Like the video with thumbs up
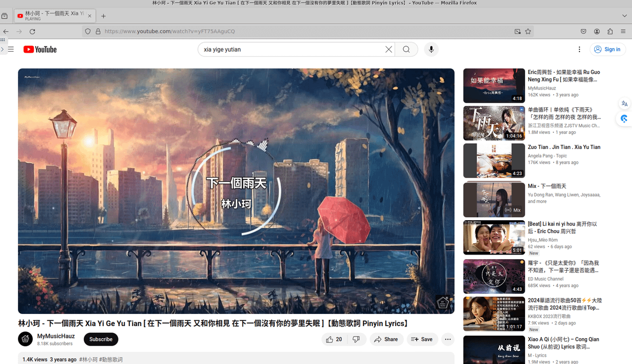Screen dimensions: 632x364 (x=334, y=339)
